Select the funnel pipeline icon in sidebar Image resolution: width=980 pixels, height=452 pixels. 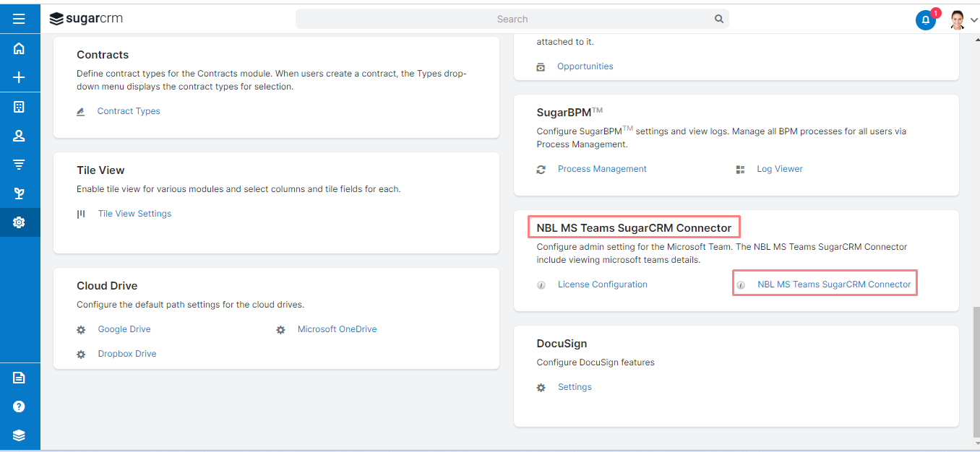pyautogui.click(x=20, y=165)
